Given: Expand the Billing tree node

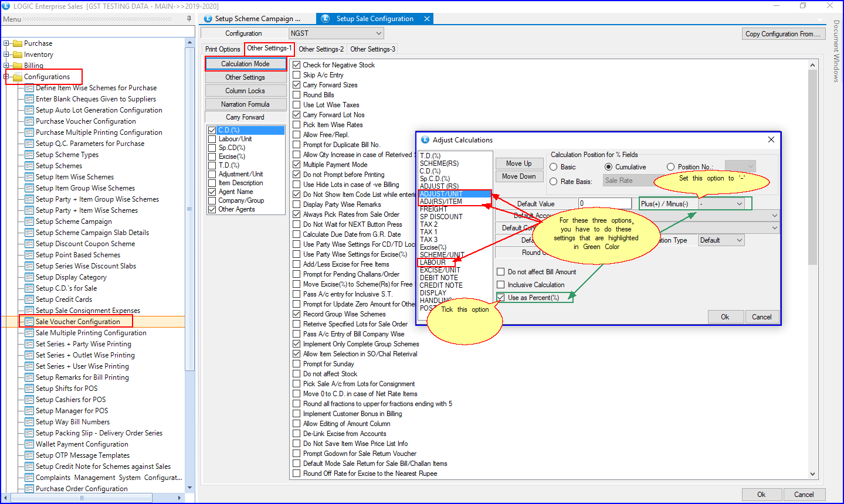Looking at the screenshot, I should click(6, 66).
